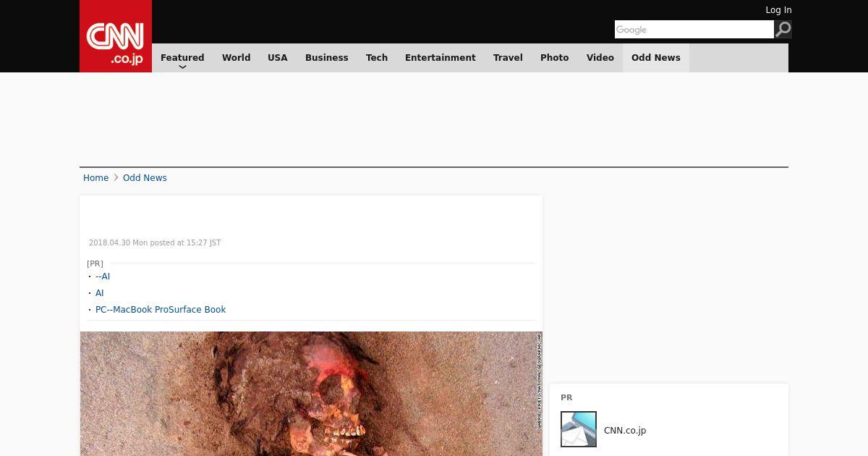Click the article date posted text
Image resolution: width=868 pixels, height=456 pixels.
[155, 243]
